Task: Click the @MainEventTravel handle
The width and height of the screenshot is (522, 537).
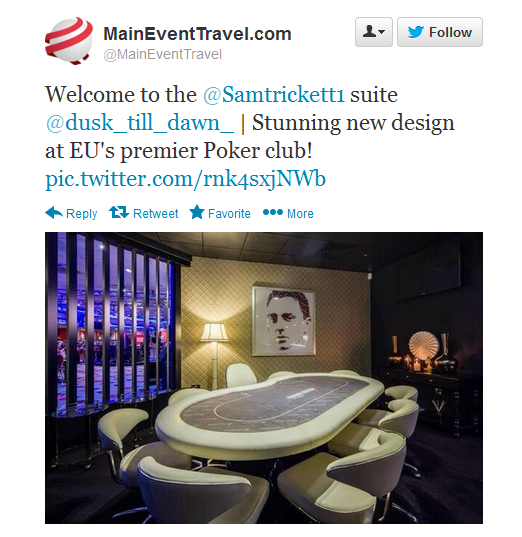Action: pos(163,54)
